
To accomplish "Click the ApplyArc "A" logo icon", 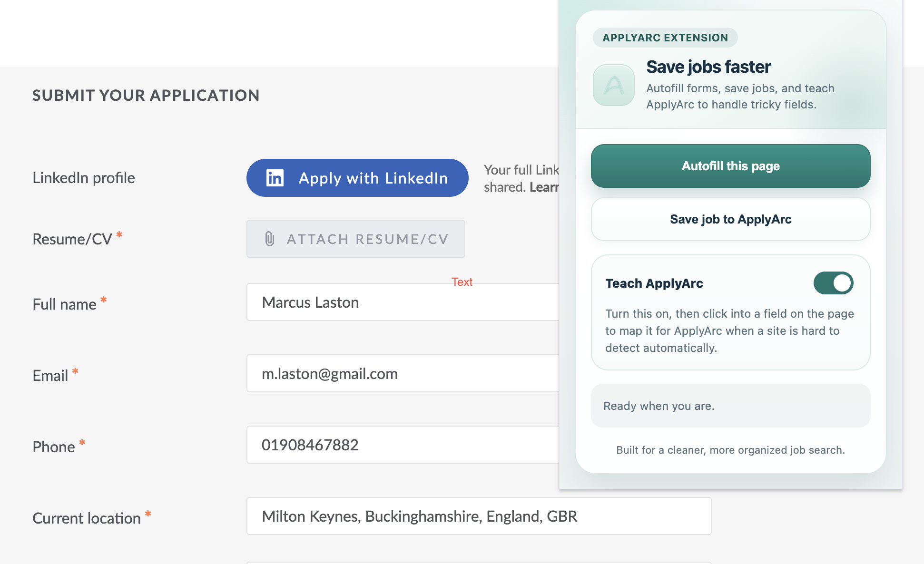I will pos(613,86).
